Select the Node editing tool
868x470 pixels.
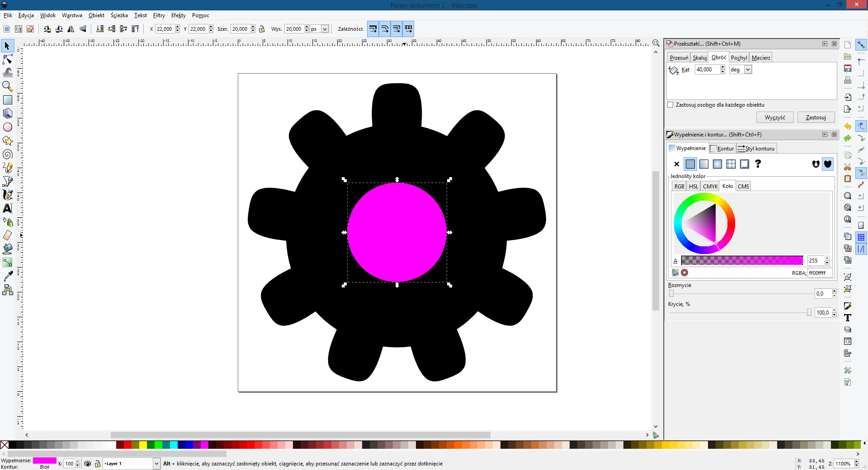point(8,59)
